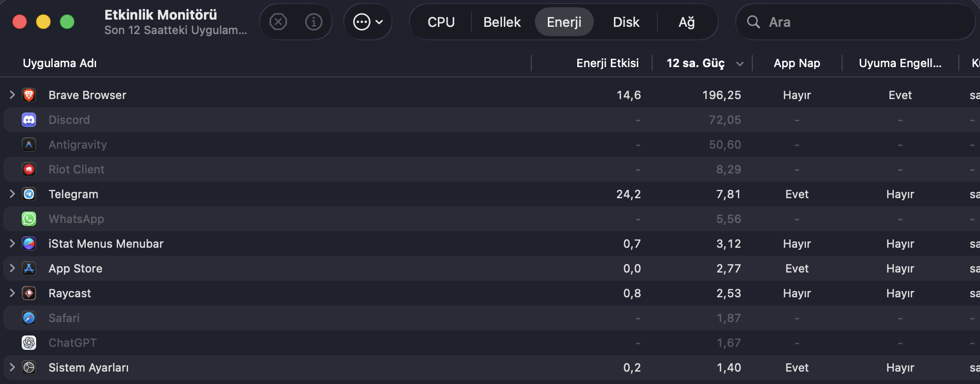Click the Brave Browser app icon
Viewport: 980px width, 384px height.
tap(29, 95)
